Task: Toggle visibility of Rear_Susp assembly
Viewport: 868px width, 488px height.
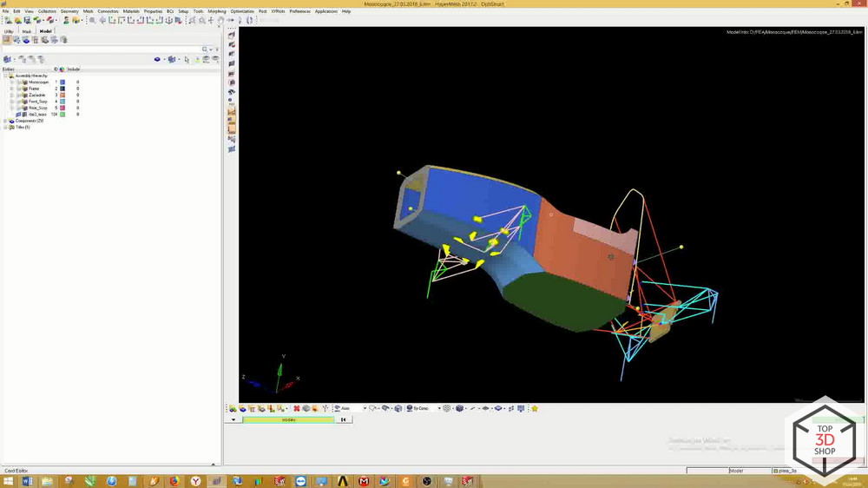Action: pyautogui.click(x=25, y=108)
